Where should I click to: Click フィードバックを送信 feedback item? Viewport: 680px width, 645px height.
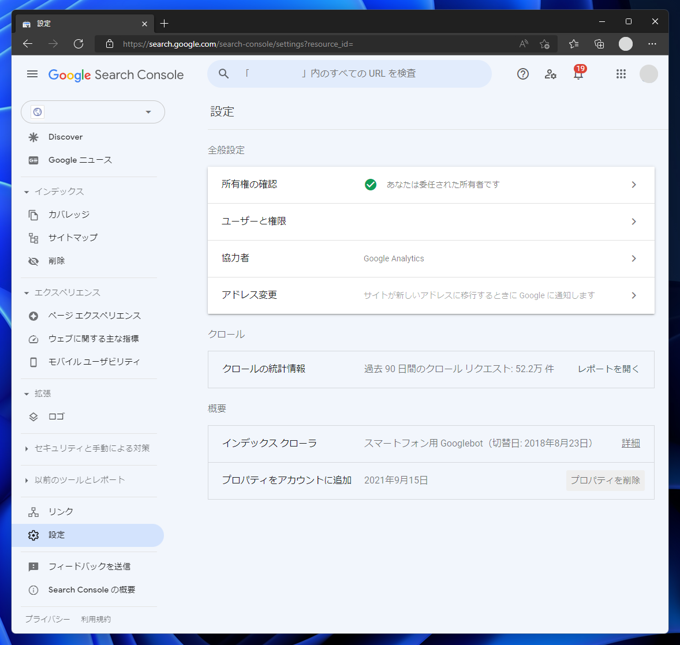[89, 566]
